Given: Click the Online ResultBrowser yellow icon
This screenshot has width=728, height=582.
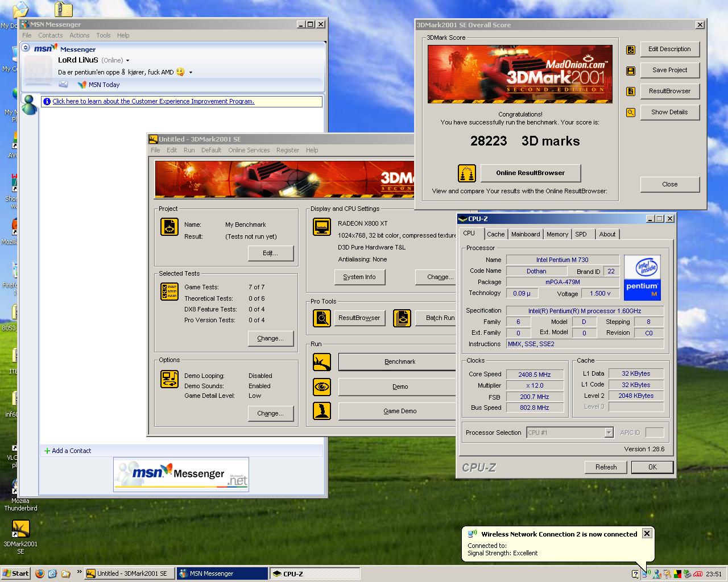Looking at the screenshot, I should (x=467, y=173).
